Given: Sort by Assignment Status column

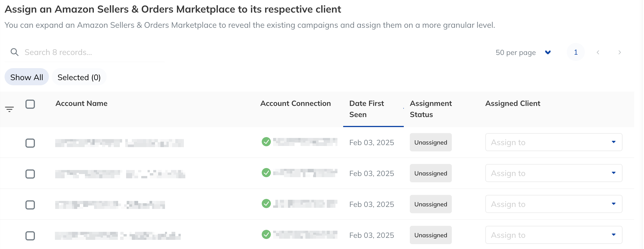Looking at the screenshot, I should (431, 109).
